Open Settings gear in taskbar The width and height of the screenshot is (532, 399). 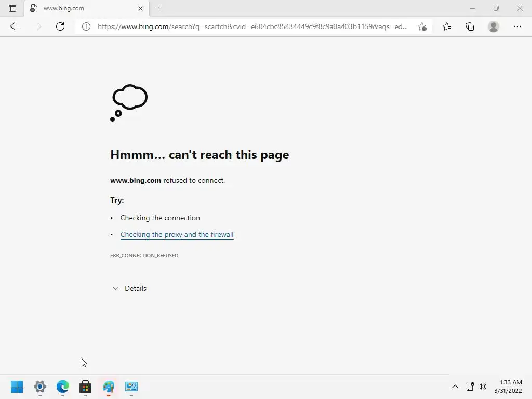[40, 387]
